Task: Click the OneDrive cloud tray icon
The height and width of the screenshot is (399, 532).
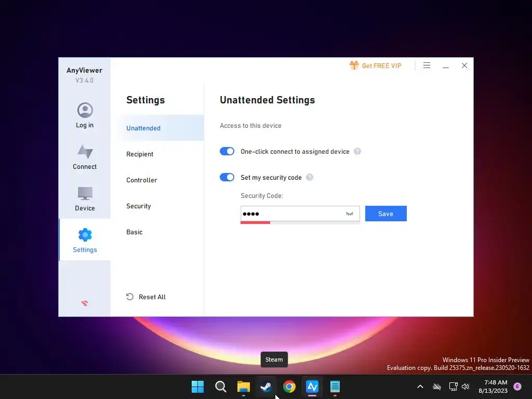Action: coord(437,387)
